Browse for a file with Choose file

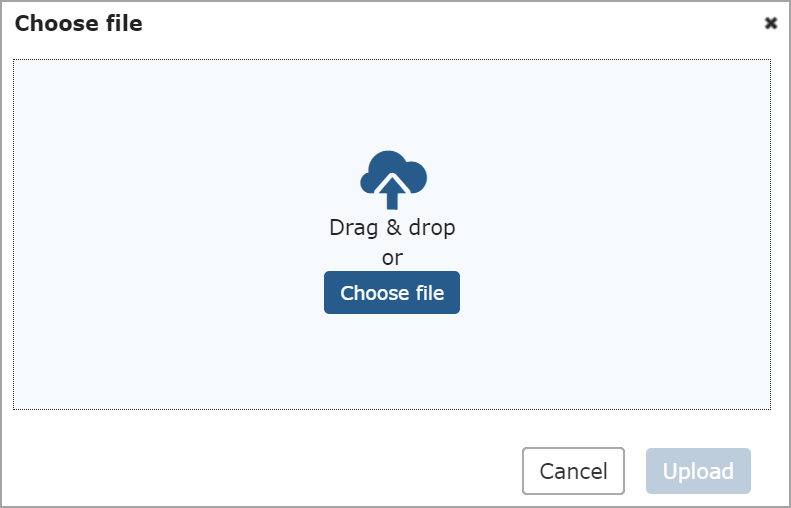(x=392, y=293)
